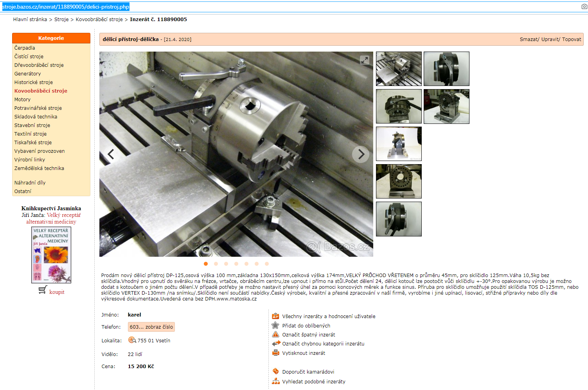
Task: Go to the previous photo arrow
Action: pos(111,154)
